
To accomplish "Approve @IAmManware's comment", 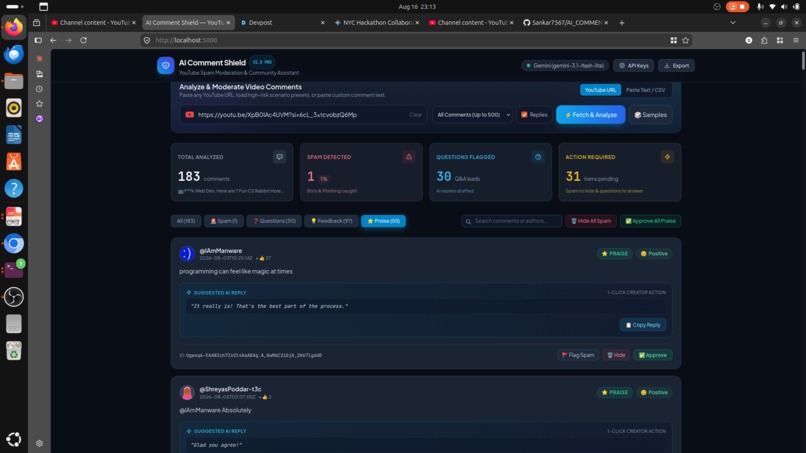I will coord(653,355).
